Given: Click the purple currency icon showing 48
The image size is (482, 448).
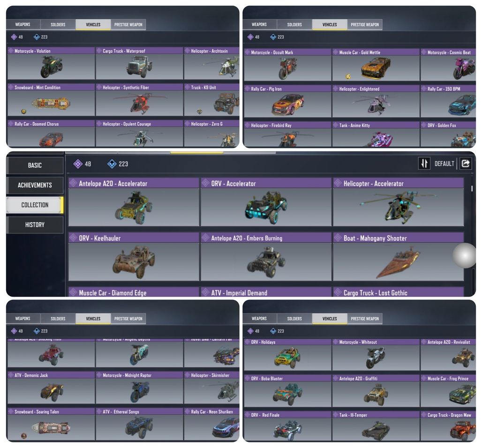Looking at the screenshot, I should click(78, 164).
